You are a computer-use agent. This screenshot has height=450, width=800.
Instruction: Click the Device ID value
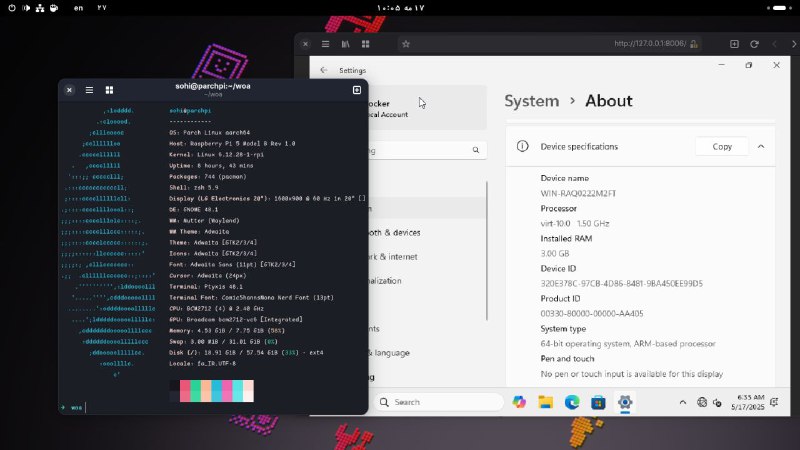621,283
